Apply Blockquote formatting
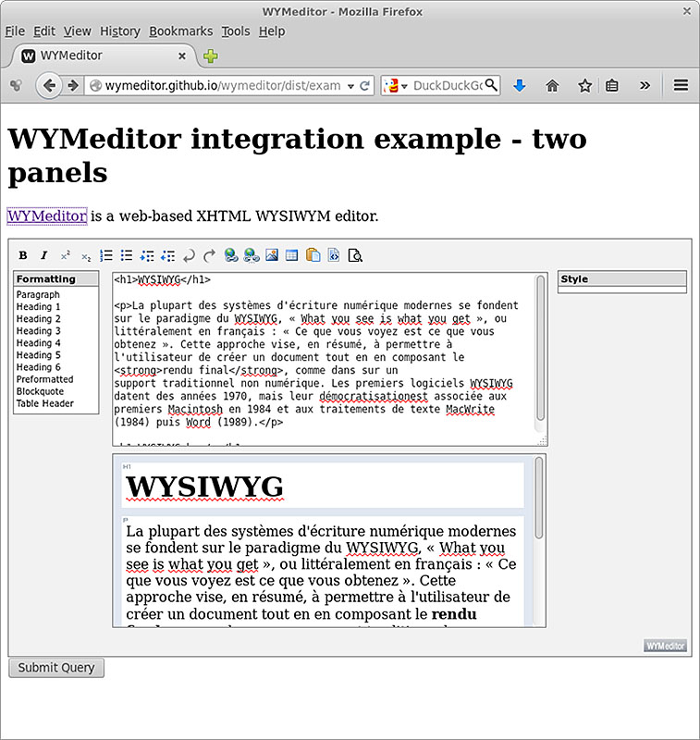700x740 pixels. 40,391
